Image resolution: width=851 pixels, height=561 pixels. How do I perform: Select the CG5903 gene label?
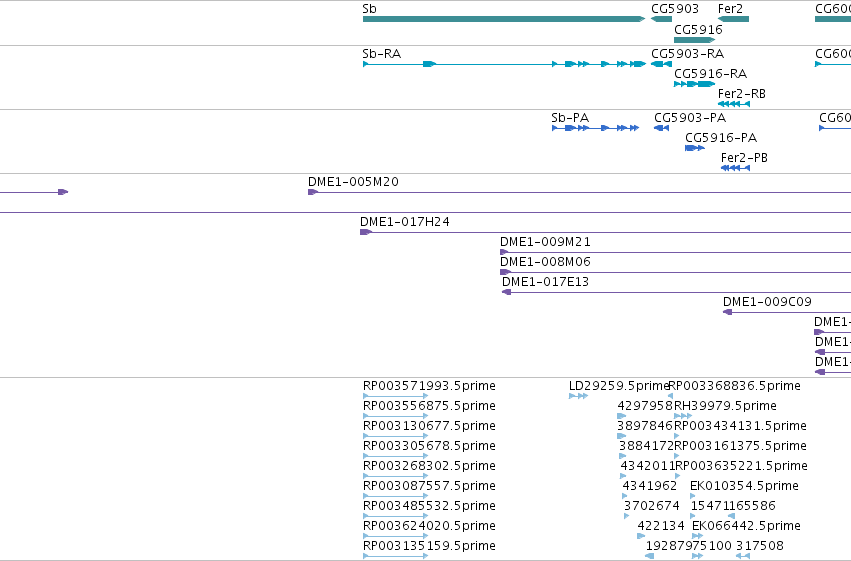click(x=675, y=9)
